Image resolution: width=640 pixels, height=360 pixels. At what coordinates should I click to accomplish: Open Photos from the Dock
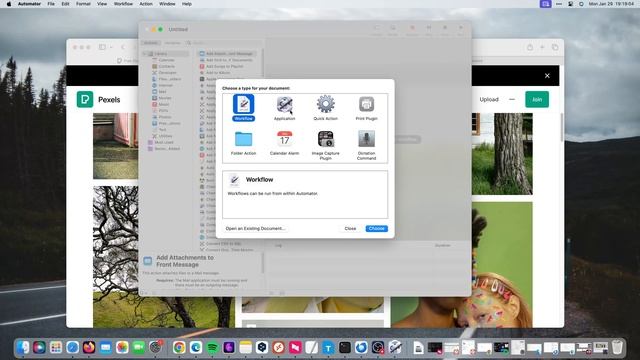[122, 347]
